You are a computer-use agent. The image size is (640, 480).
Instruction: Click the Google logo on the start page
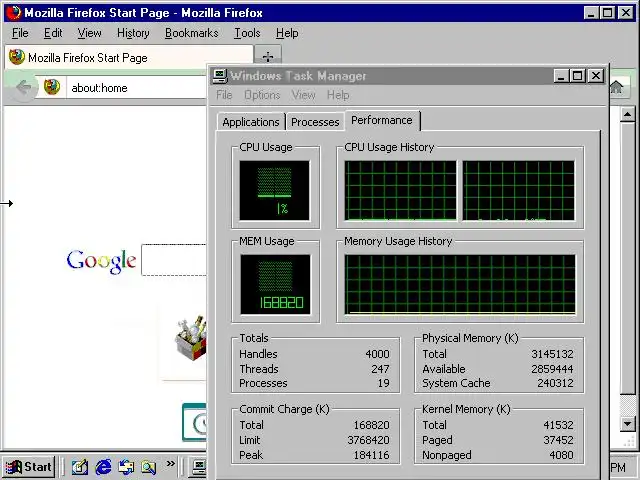[101, 261]
